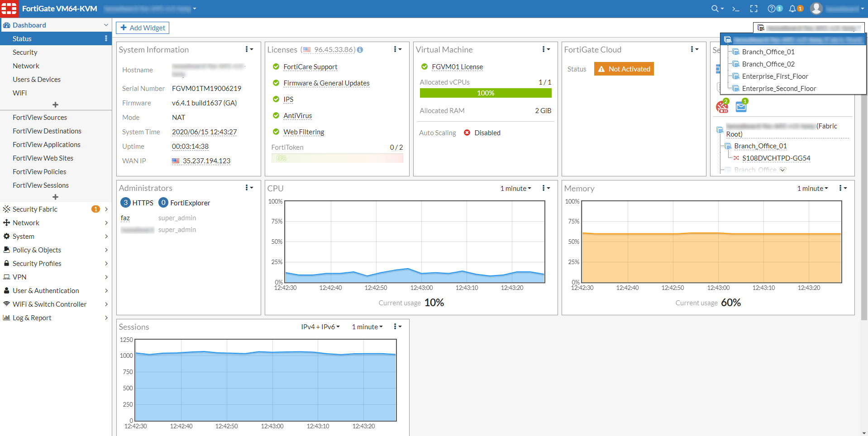Open the Log & Report menu
Image resolution: width=868 pixels, height=436 pixels.
click(x=31, y=318)
